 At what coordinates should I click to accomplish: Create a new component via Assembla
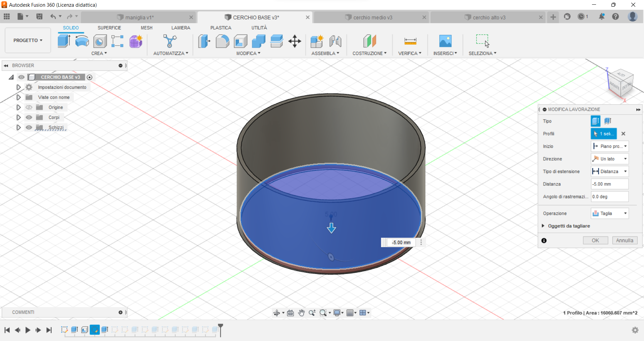(x=316, y=41)
